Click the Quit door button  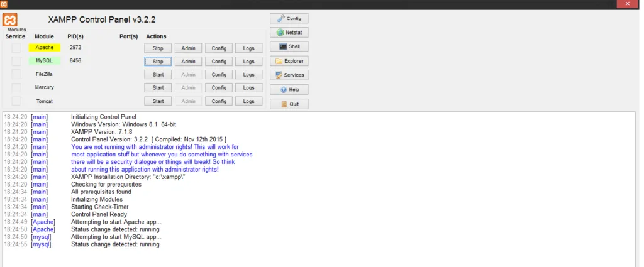(x=289, y=104)
